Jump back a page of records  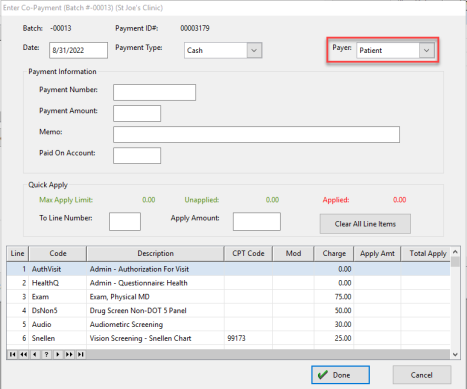coord(24,354)
